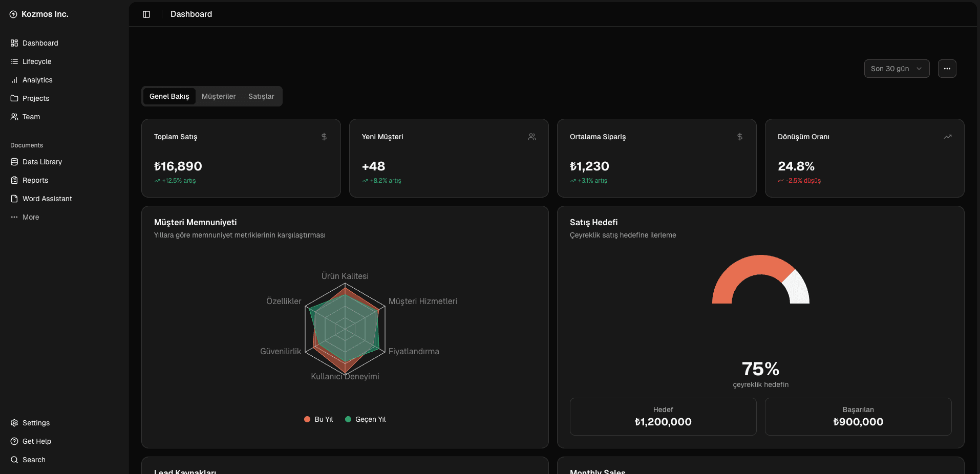Click the Get Help question icon
The height and width of the screenshot is (474, 980).
[x=14, y=441]
